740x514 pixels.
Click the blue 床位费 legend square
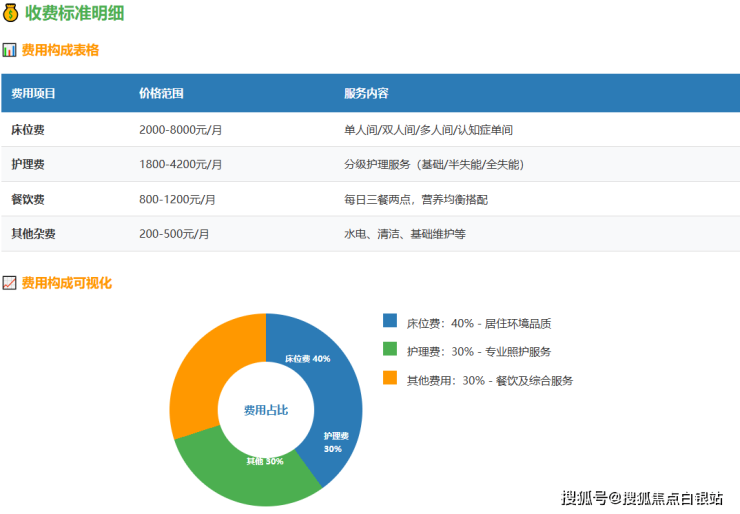[390, 322]
